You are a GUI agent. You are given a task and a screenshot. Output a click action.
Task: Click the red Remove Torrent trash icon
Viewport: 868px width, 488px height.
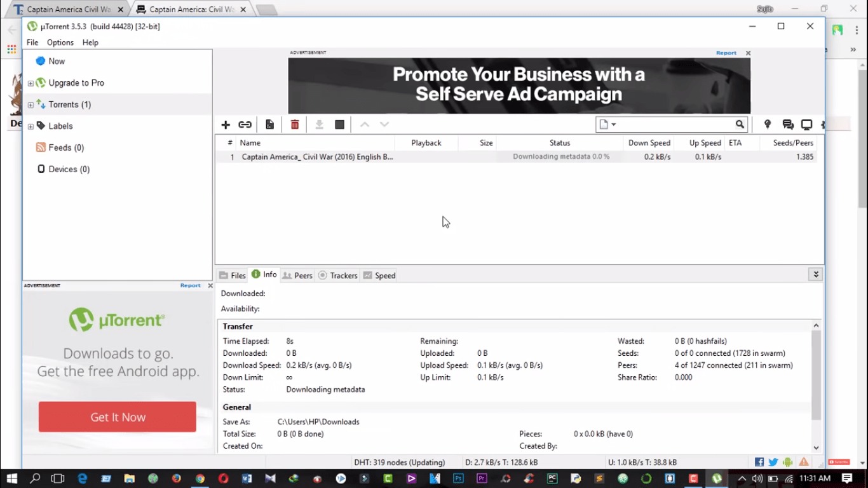tap(295, 125)
